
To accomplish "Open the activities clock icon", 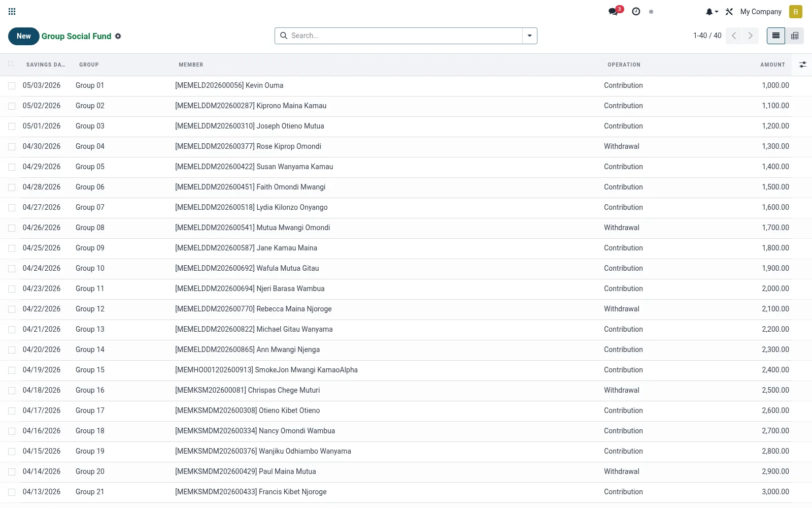I will (x=636, y=11).
